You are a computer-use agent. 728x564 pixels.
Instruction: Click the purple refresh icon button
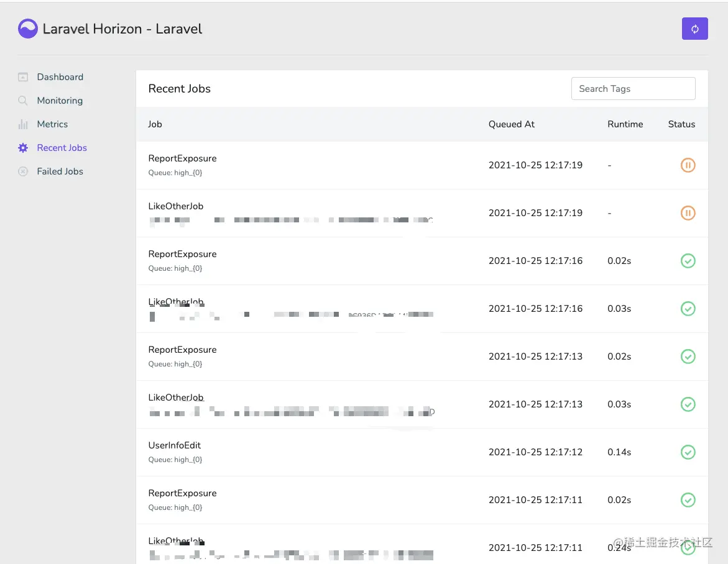(x=694, y=29)
